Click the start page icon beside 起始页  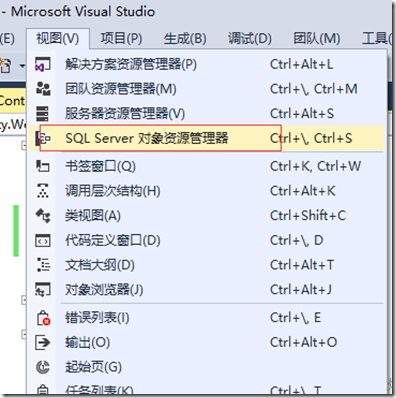[x=43, y=367]
